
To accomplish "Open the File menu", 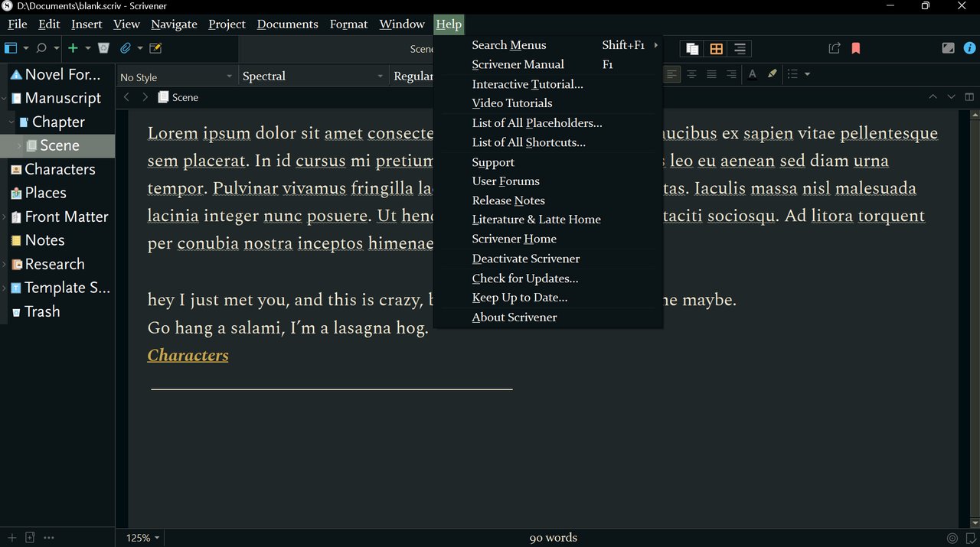I will point(18,24).
